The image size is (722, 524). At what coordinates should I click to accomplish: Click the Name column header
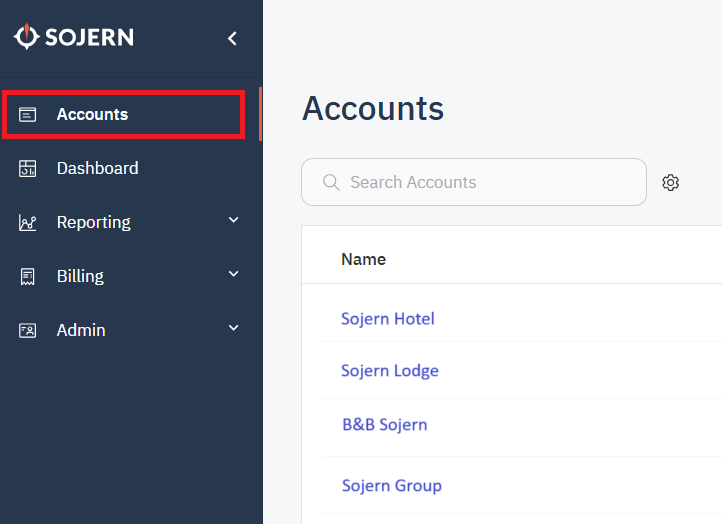pos(363,259)
